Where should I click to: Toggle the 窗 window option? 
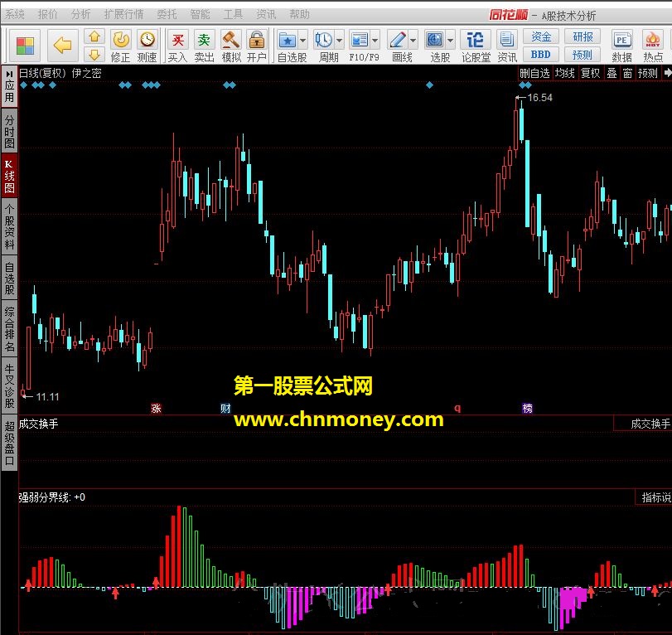pos(627,73)
